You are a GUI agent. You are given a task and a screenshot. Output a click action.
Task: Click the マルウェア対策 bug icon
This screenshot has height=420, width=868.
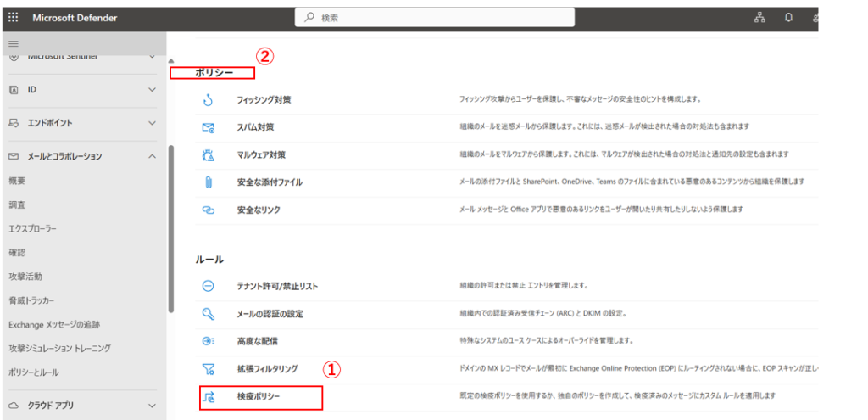click(x=209, y=155)
